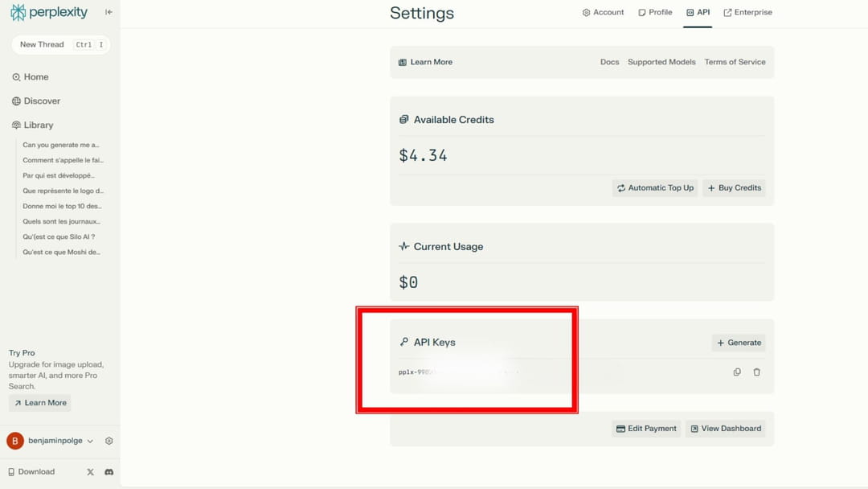The image size is (868, 489).
Task: Click Learn More under Try Pro
Action: tap(40, 403)
